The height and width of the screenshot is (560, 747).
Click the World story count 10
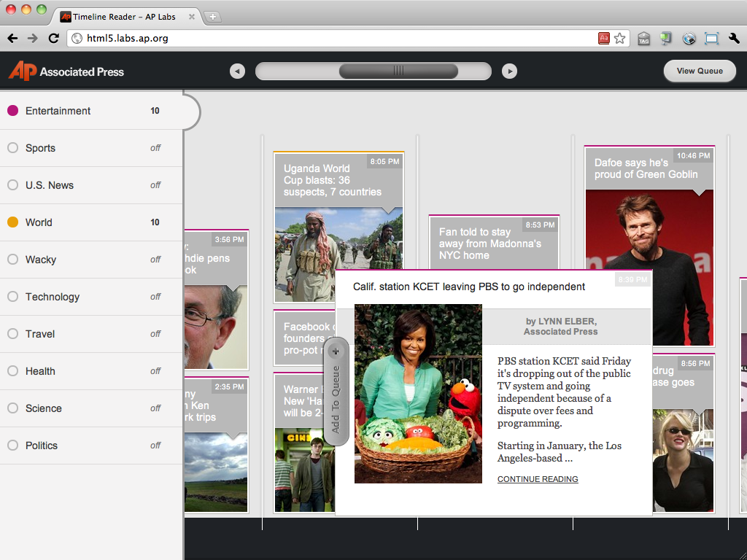[x=155, y=222]
